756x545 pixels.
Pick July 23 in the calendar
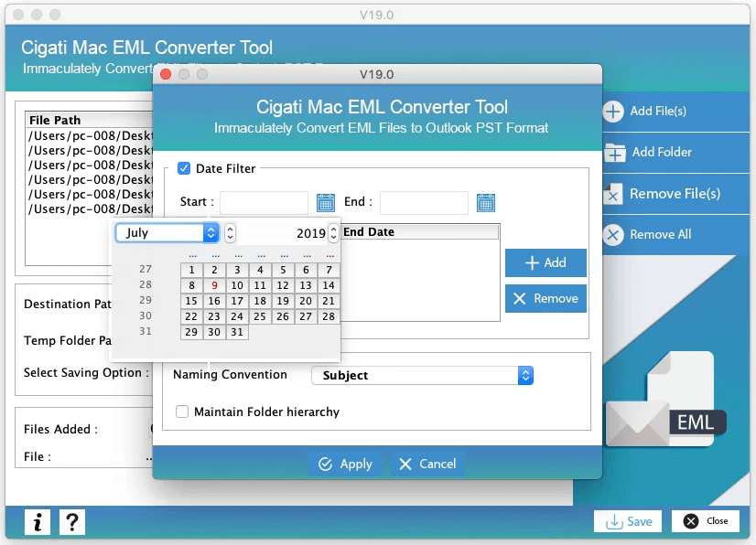[214, 316]
